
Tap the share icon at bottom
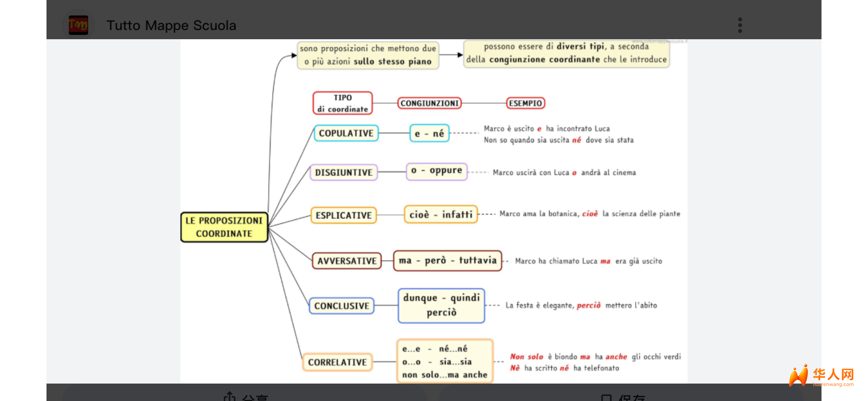click(230, 397)
